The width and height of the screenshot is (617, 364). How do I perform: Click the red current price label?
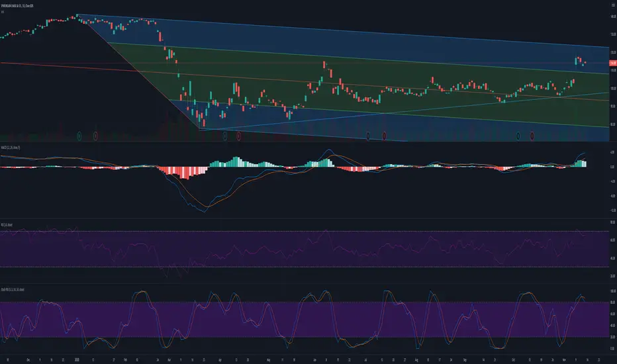click(x=612, y=63)
